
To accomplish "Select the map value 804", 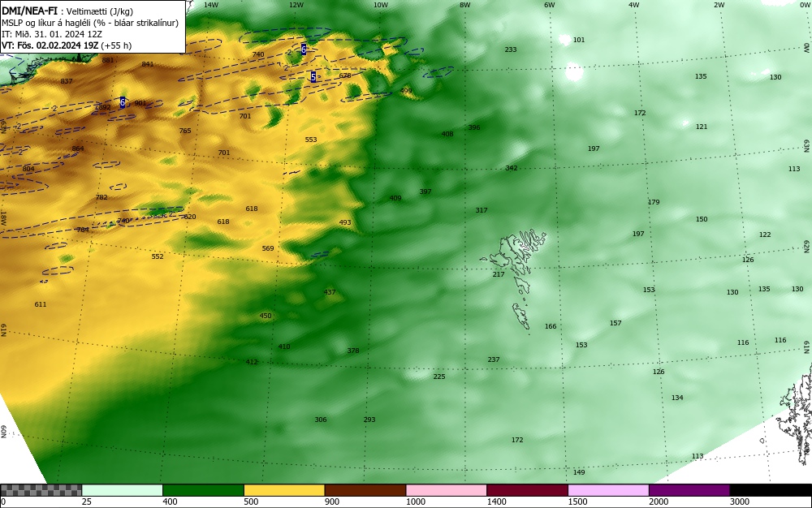I will 28,169.
